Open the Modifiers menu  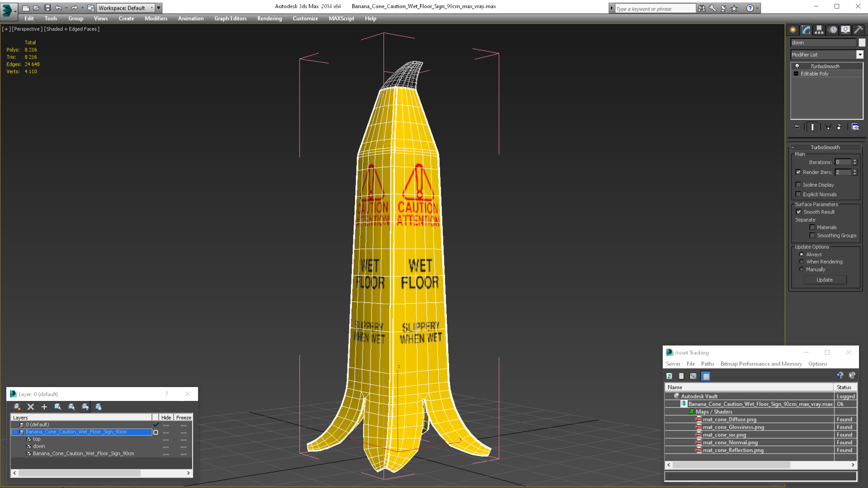[156, 18]
